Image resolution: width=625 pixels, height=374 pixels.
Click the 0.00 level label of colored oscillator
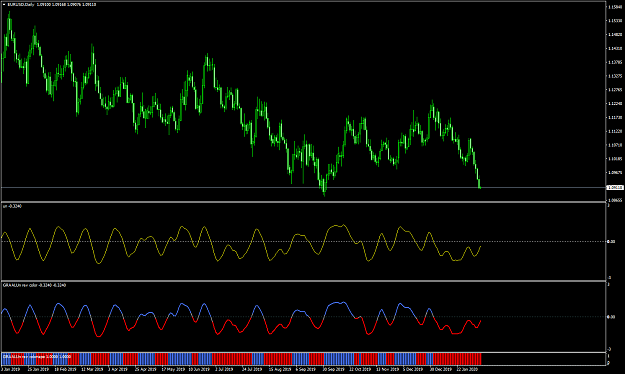[x=610, y=317]
